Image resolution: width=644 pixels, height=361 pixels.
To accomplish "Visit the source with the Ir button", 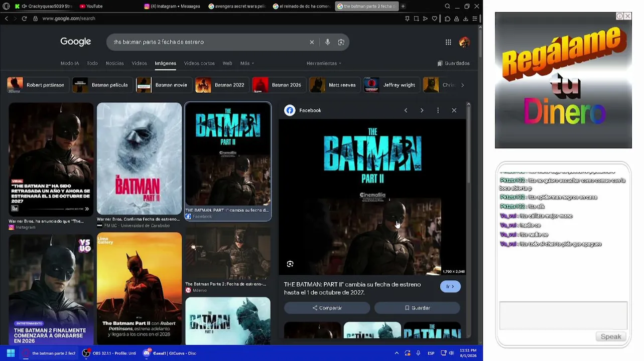I will [x=450, y=286].
